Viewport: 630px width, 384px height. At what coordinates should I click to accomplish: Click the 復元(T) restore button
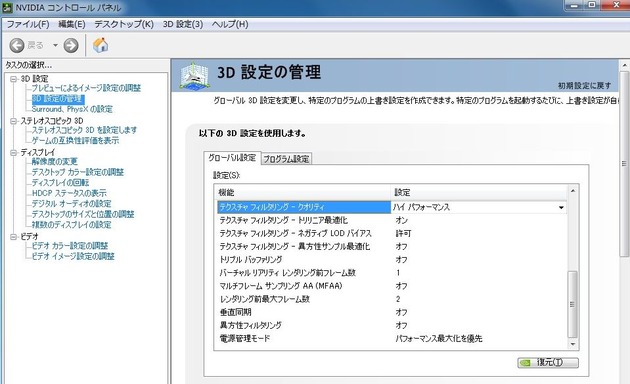(x=548, y=362)
